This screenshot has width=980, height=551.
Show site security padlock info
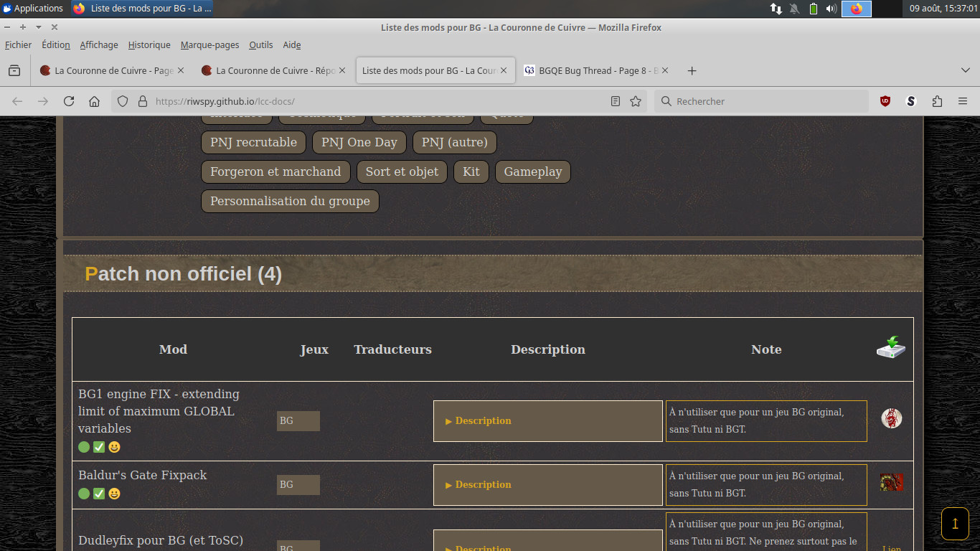(x=142, y=101)
